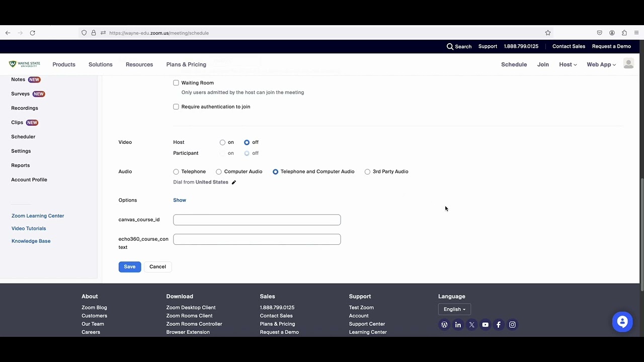Open the X social icon in footer
The image size is (644, 362).
471,325
